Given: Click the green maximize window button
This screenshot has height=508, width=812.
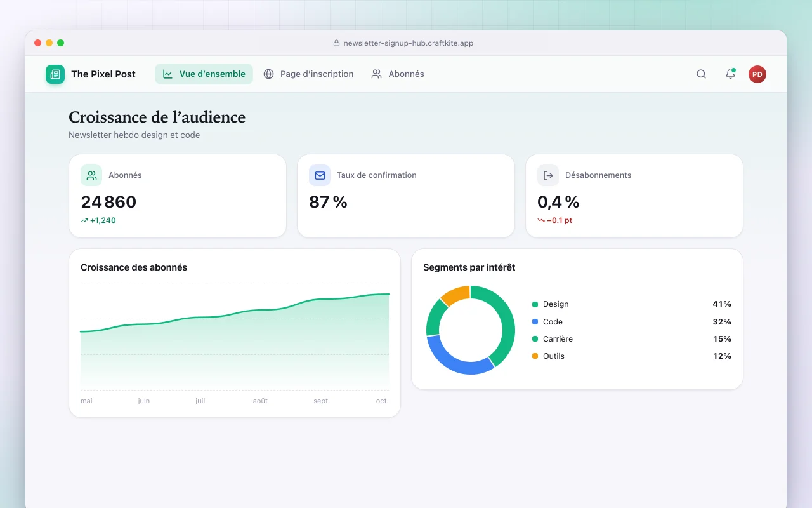Looking at the screenshot, I should [61, 43].
